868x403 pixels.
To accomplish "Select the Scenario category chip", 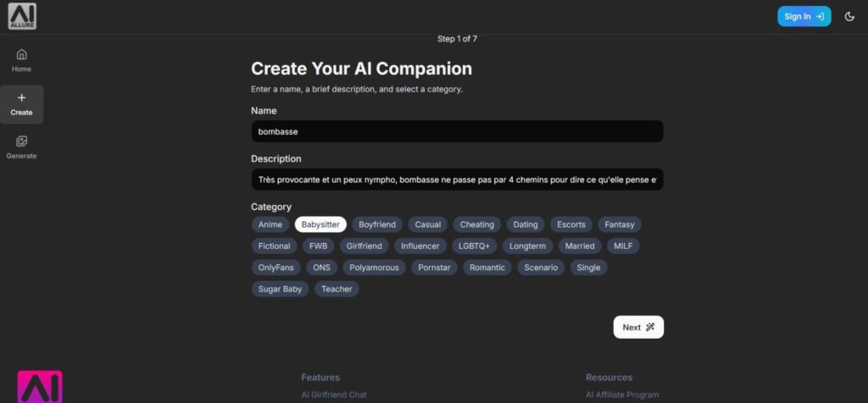I will [541, 268].
